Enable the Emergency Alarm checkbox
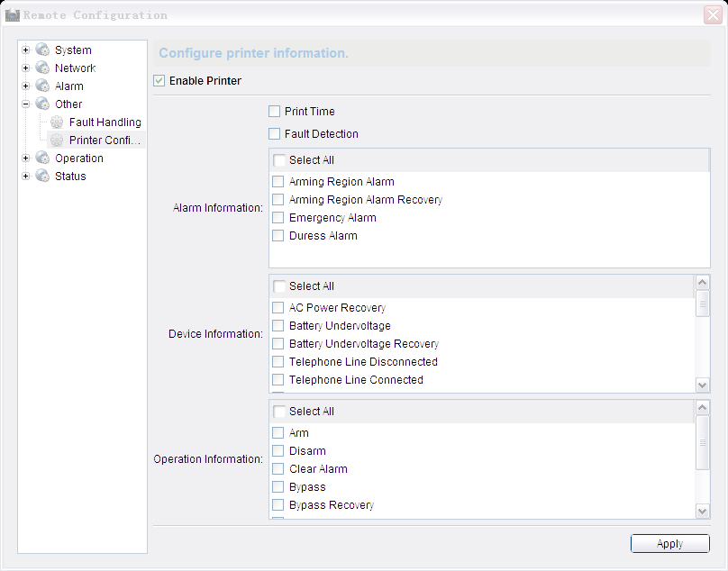 pyautogui.click(x=278, y=218)
